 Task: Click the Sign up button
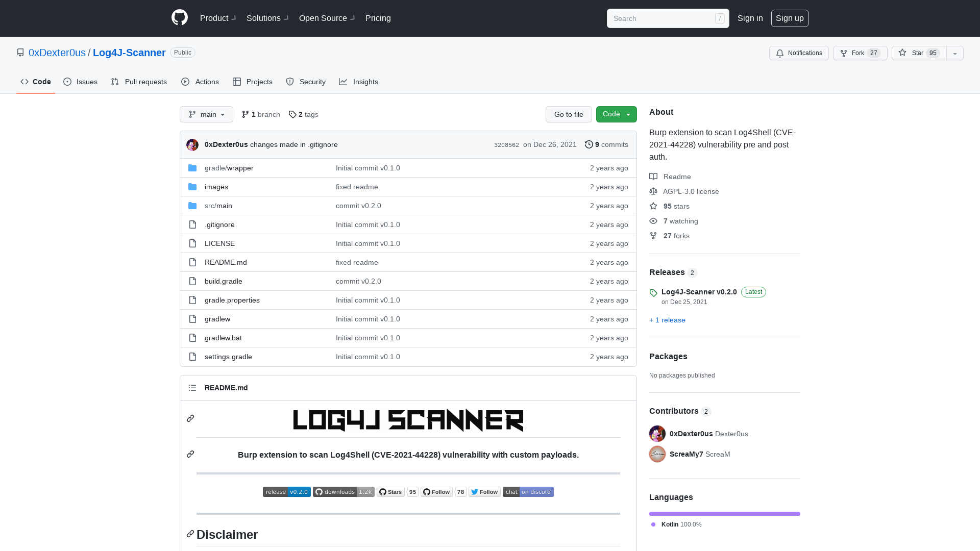point(790,18)
